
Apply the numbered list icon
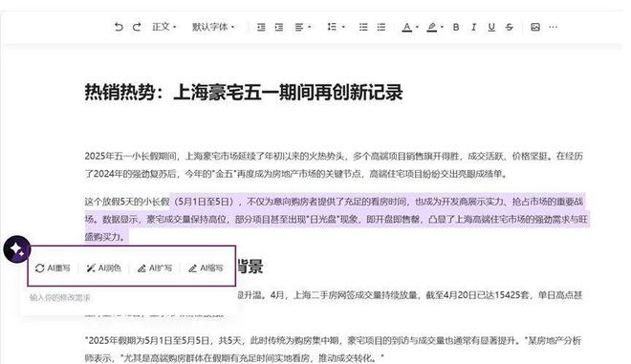pyautogui.click(x=381, y=27)
